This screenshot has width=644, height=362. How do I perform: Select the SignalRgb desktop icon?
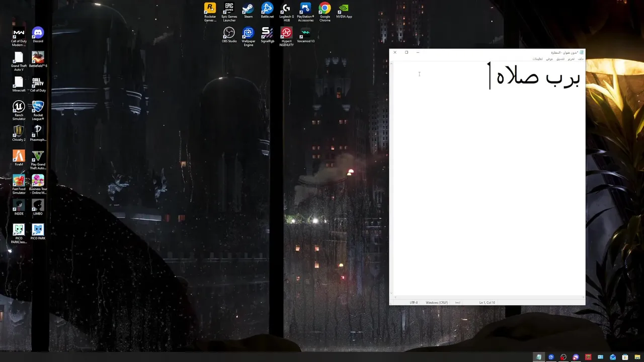[267, 35]
